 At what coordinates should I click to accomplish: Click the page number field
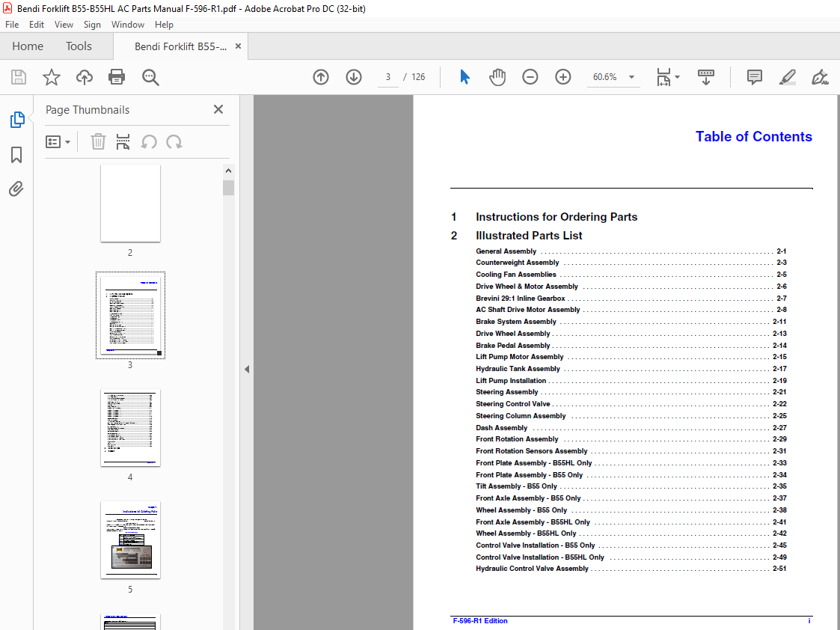(388, 77)
